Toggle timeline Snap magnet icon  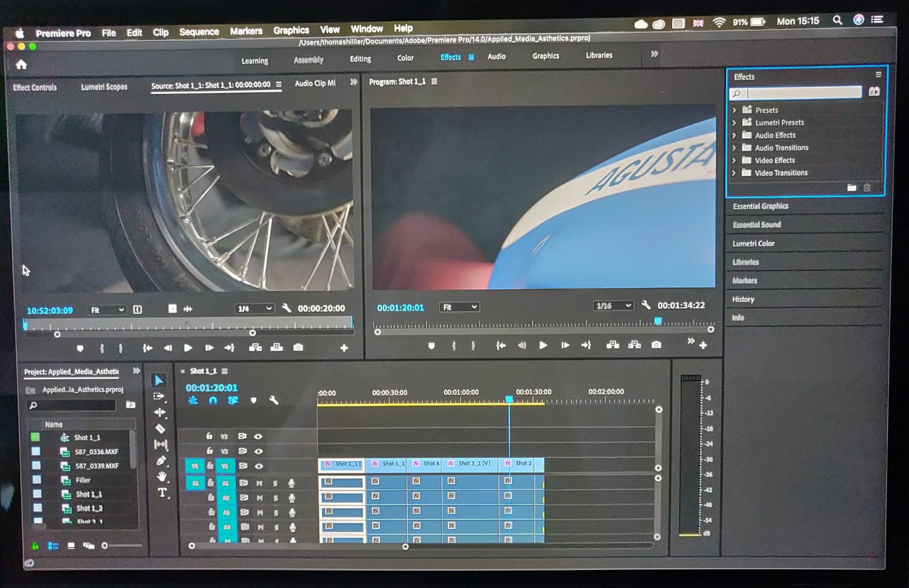[x=213, y=400]
